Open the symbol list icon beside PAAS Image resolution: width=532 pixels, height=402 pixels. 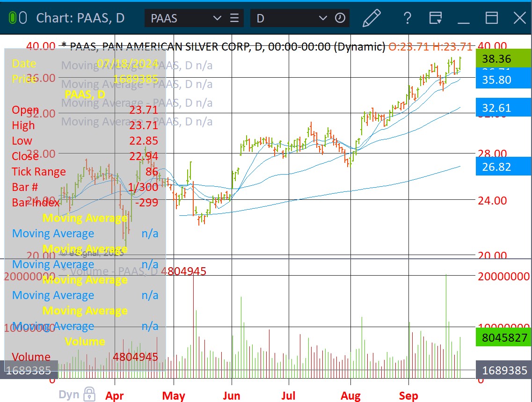[234, 18]
